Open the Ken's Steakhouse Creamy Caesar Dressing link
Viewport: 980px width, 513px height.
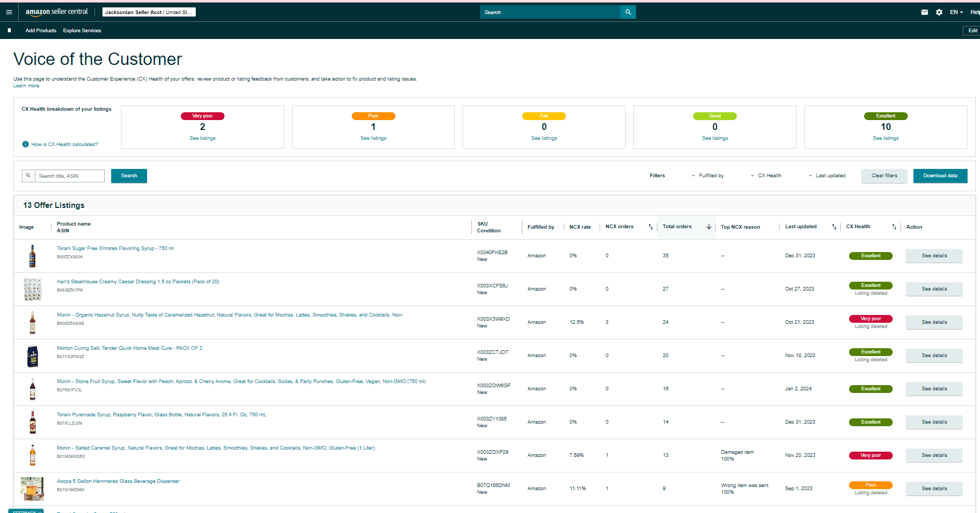pos(138,282)
